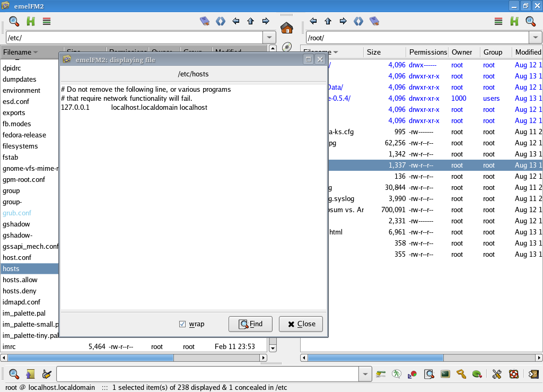543x392 pixels.
Task: Click the right pane Permissions column header
Action: coord(427,53)
